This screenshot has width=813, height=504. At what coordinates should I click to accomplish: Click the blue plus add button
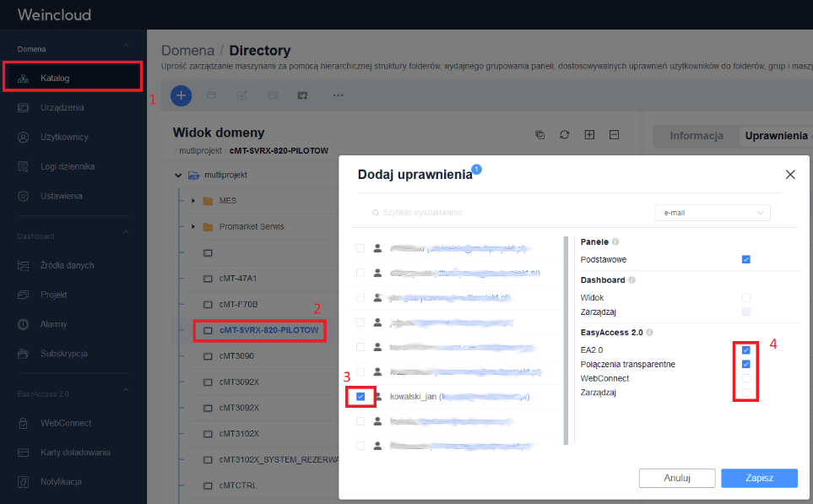click(x=181, y=95)
